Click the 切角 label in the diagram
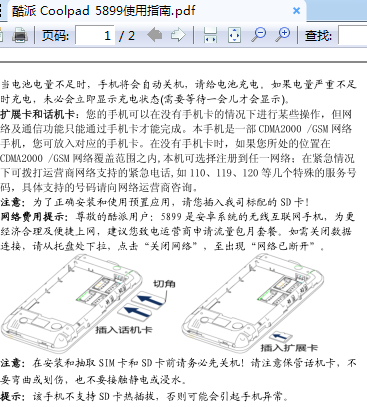 pos(164,284)
